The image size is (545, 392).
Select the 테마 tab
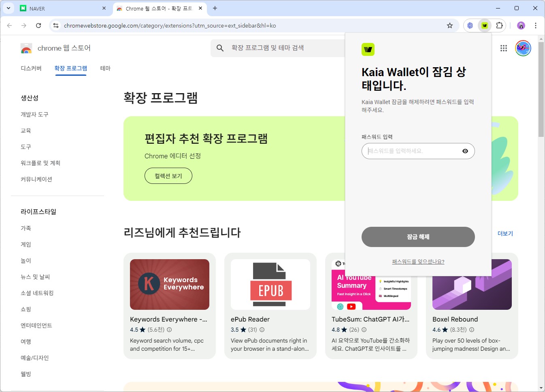(105, 68)
